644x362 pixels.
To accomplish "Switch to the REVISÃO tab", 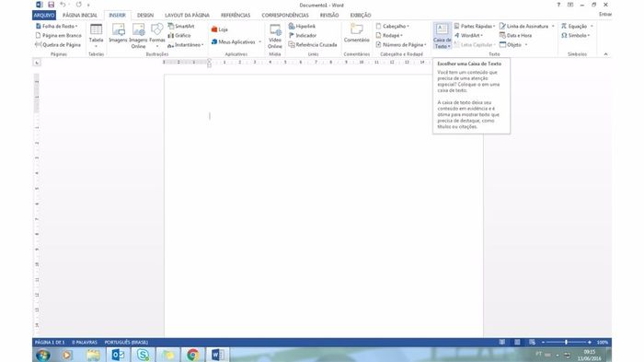I will 329,15.
